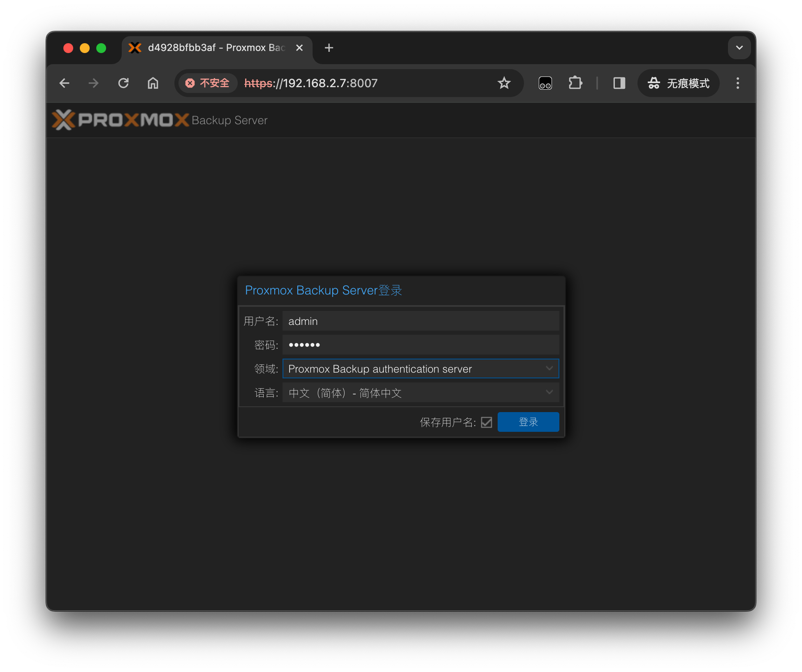Toggle the 保存用户名 checkbox

click(x=487, y=422)
